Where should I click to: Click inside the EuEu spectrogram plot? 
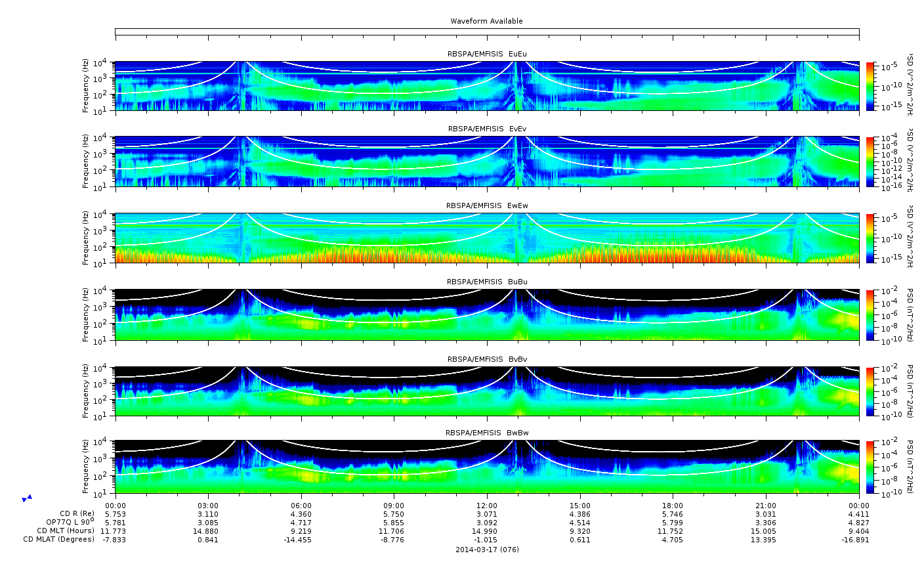487,86
